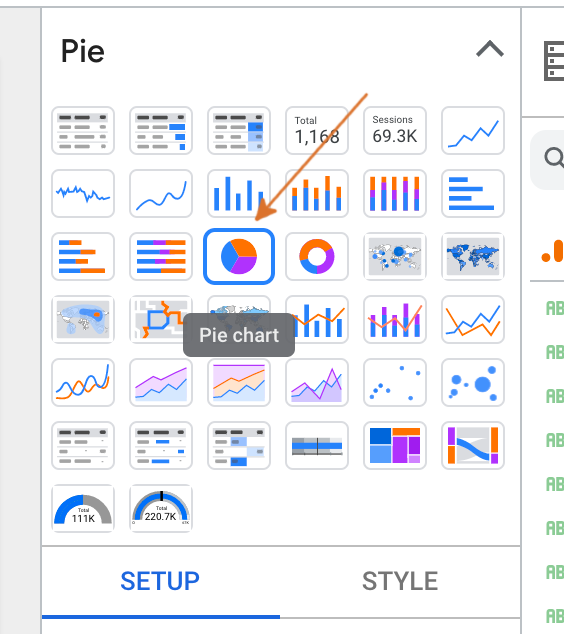
Task: Select the Total 1,168 scorecard
Action: (317, 131)
